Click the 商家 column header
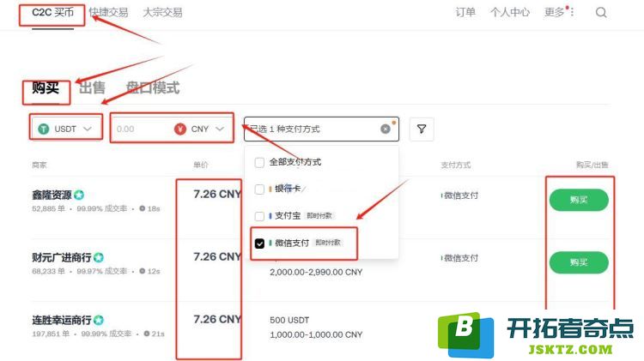The image size is (644, 361). click(x=39, y=165)
